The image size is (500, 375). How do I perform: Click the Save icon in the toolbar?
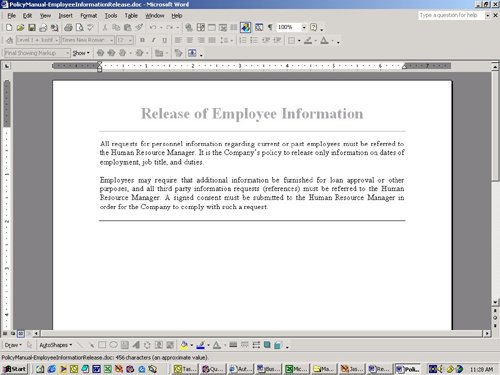click(32, 28)
